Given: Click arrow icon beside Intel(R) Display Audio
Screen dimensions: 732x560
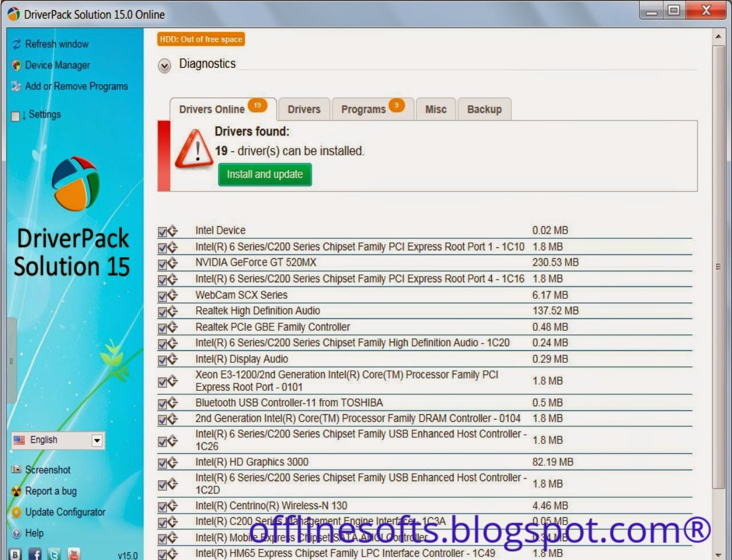Looking at the screenshot, I should pos(173,359).
